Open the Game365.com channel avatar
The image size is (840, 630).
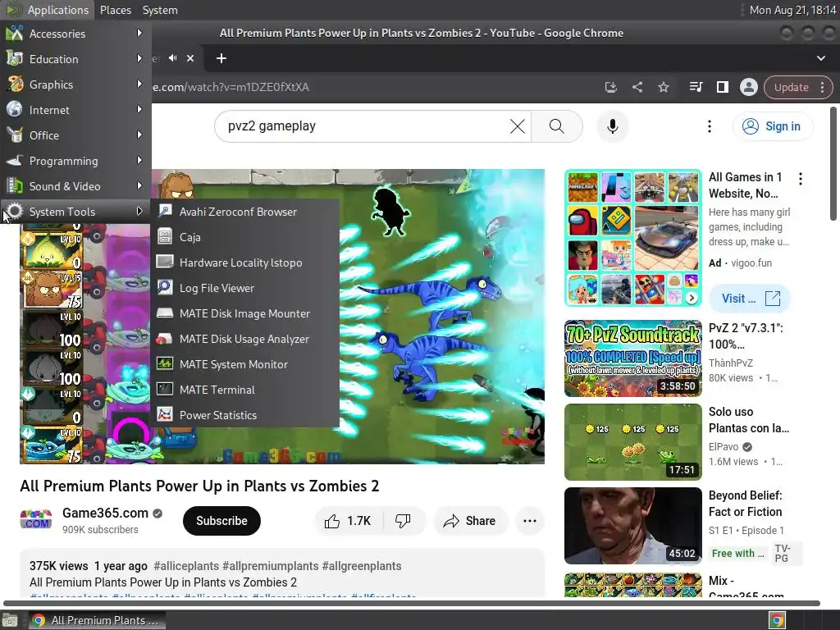coord(36,520)
